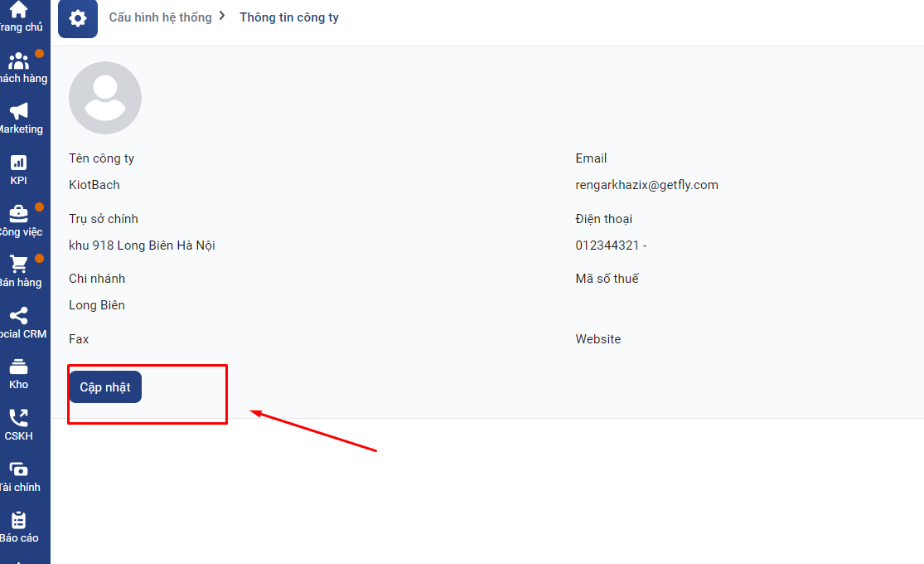Open the Khách hàng customers module
The image size is (924, 564).
18,62
